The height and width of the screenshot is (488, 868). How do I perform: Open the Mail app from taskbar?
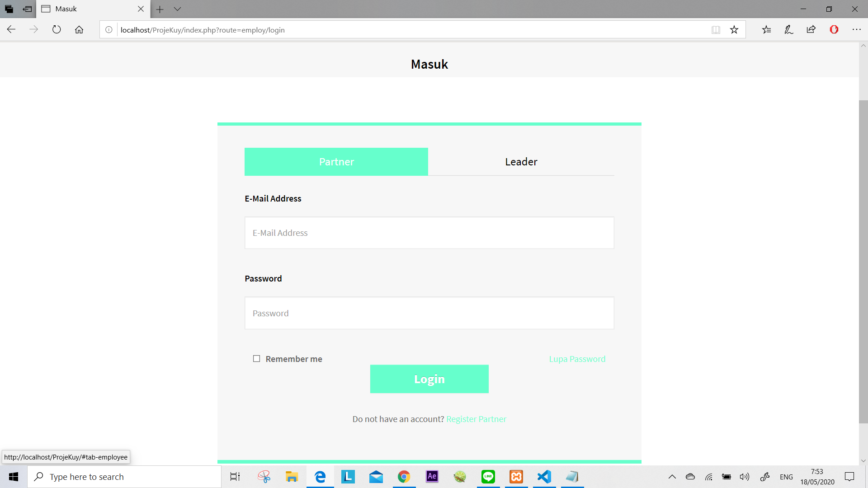click(x=376, y=477)
